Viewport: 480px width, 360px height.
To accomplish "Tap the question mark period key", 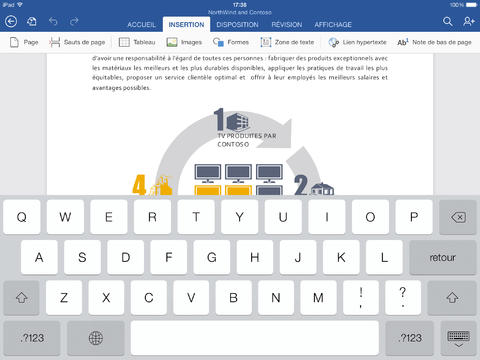I will tap(403, 297).
